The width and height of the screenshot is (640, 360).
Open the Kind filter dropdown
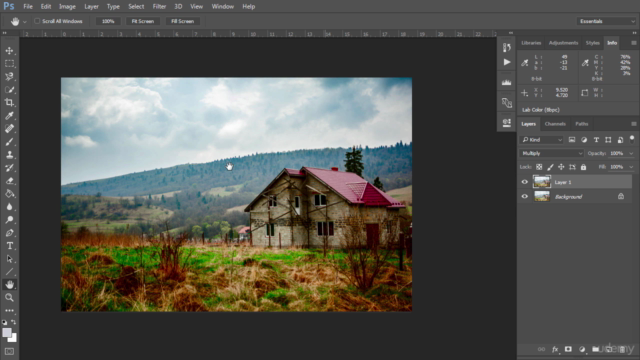pos(541,140)
